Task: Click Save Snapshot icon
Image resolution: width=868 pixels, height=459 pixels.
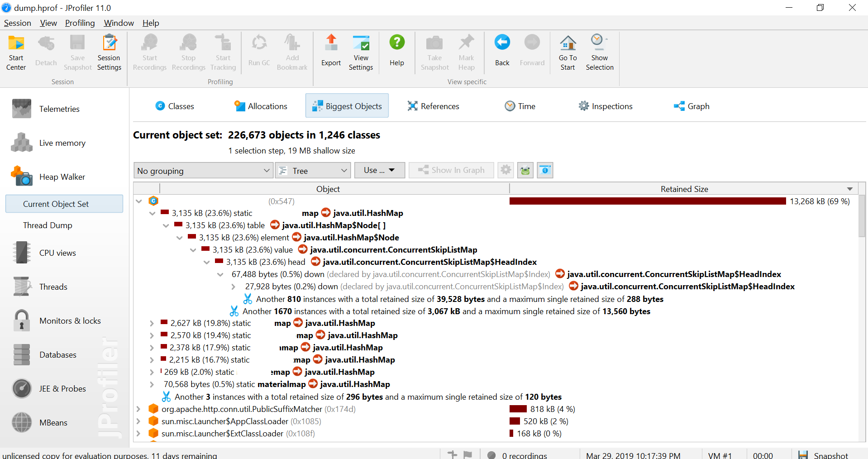Action: click(77, 53)
